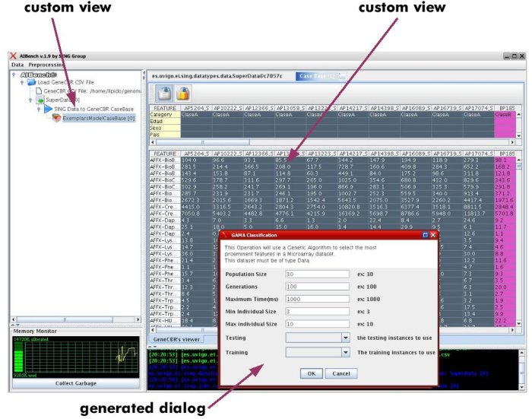Collapse the SING Data to GeneCBR CaseBase handle

(x=39, y=110)
